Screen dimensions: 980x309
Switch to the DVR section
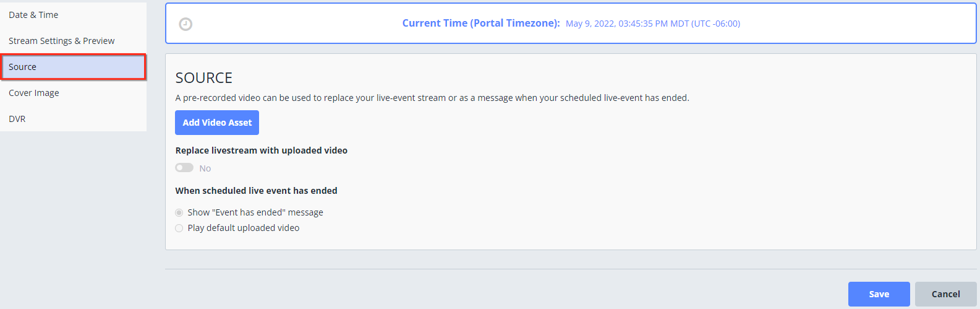click(73, 119)
